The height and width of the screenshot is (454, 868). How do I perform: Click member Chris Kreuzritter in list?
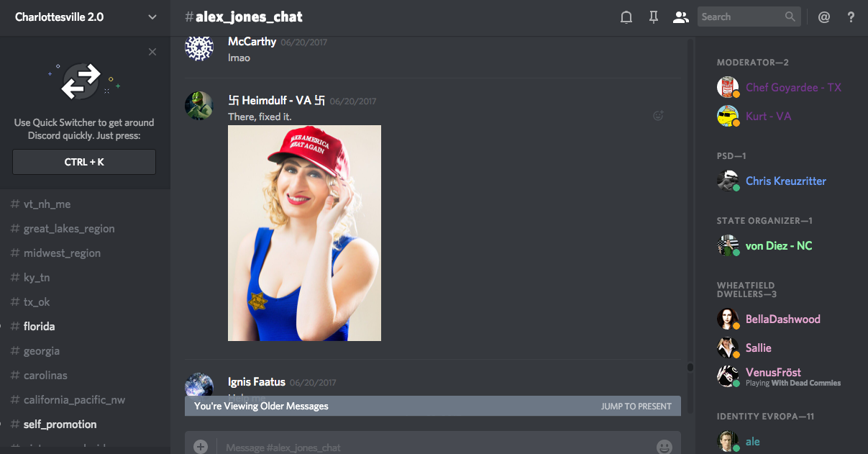point(785,181)
